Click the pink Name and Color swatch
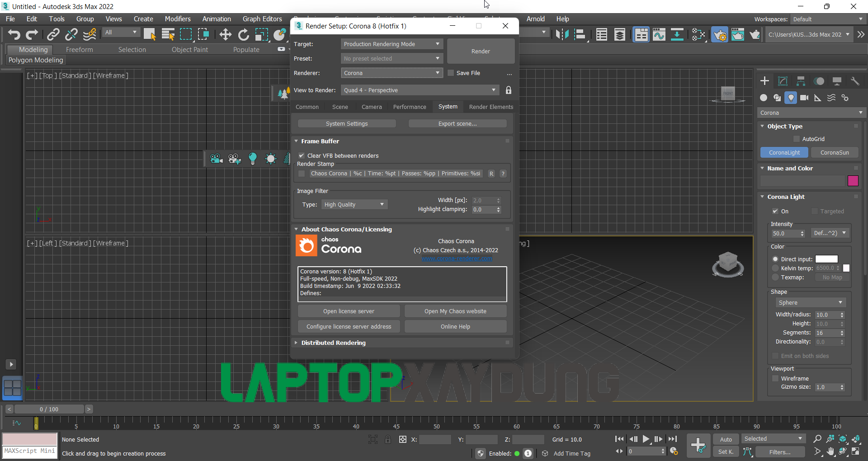Viewport: 868px width, 461px height. (853, 181)
